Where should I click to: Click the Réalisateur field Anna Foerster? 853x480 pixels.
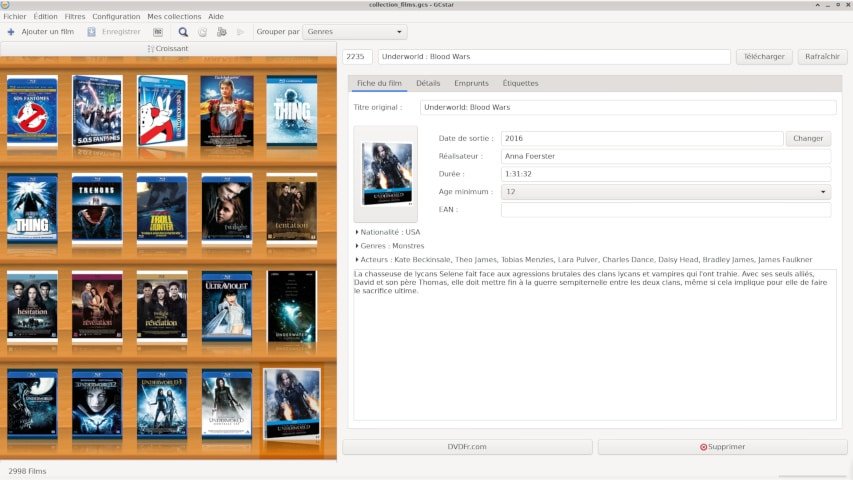pyautogui.click(x=666, y=156)
